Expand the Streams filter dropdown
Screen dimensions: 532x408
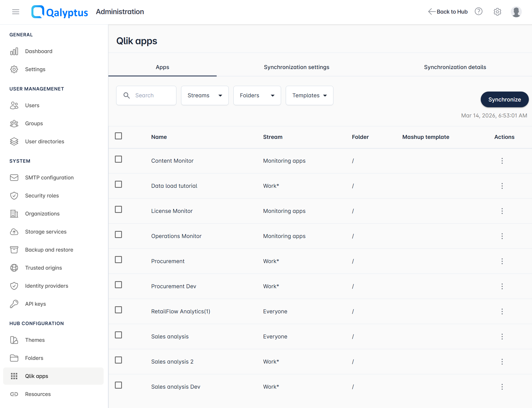tap(205, 95)
